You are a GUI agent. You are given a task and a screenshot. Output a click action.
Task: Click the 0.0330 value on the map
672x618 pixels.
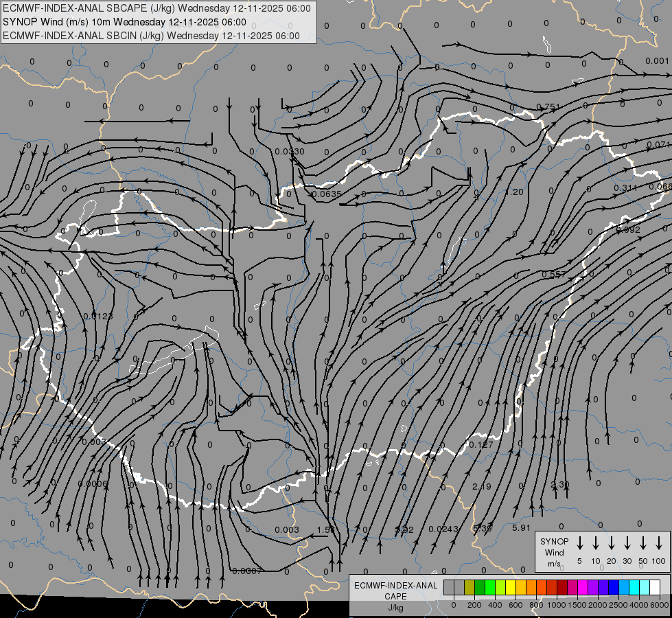click(290, 151)
